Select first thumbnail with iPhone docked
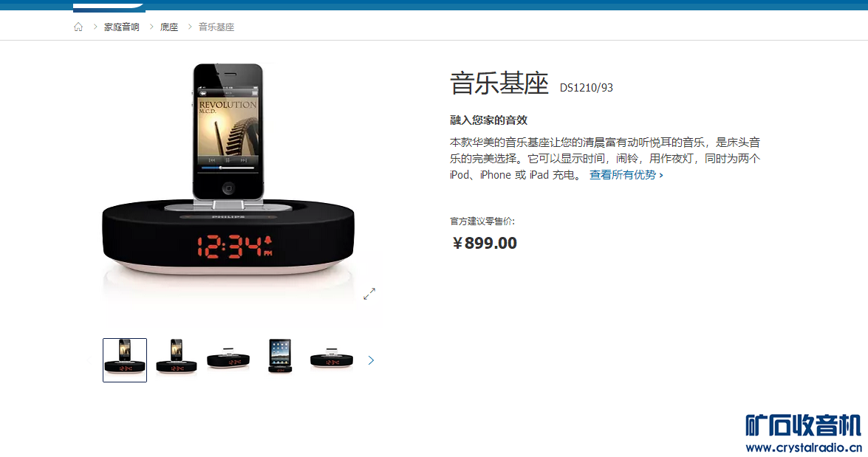Screen dimensions: 868x457 coord(125,360)
